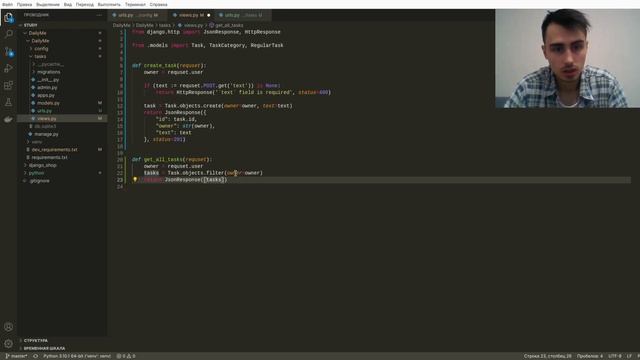
Task: Open the Search view in activity bar
Action: click(x=8, y=34)
